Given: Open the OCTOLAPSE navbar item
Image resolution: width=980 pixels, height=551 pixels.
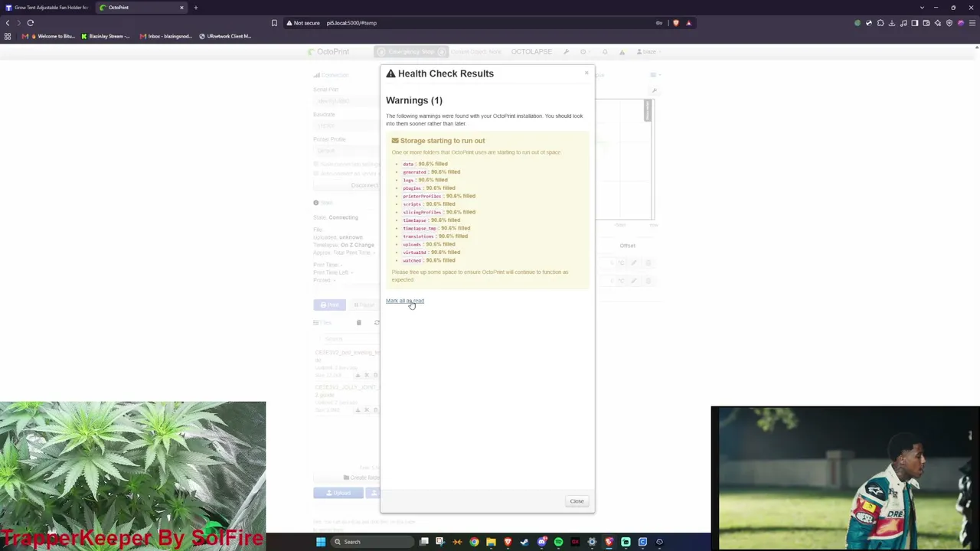Looking at the screenshot, I should coord(531,51).
